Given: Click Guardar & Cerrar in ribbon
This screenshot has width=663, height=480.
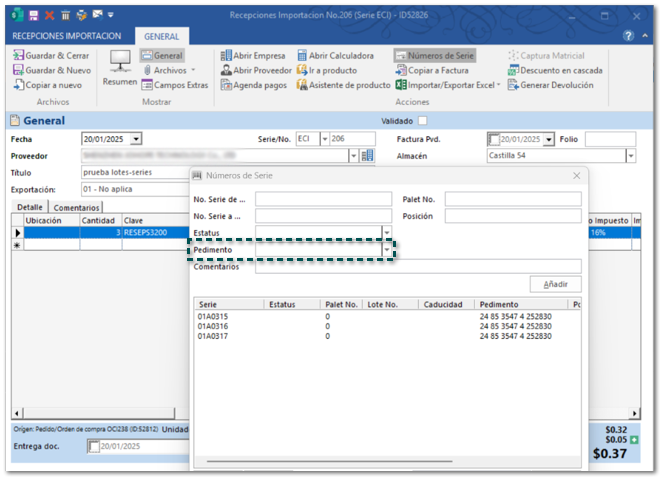Looking at the screenshot, I should click(x=52, y=56).
